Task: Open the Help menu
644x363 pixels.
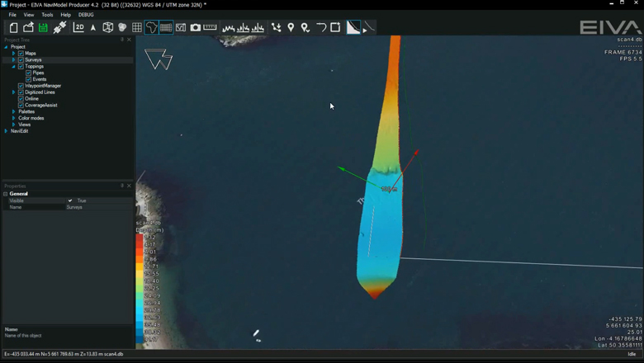Action: click(x=66, y=15)
